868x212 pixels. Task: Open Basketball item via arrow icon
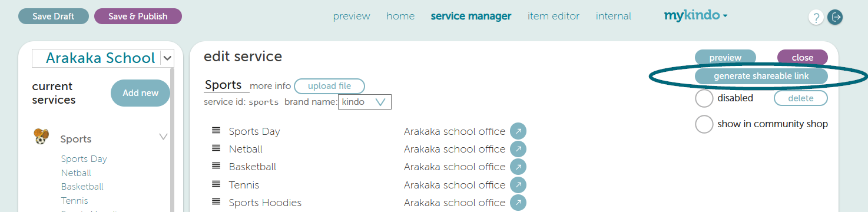pyautogui.click(x=518, y=167)
